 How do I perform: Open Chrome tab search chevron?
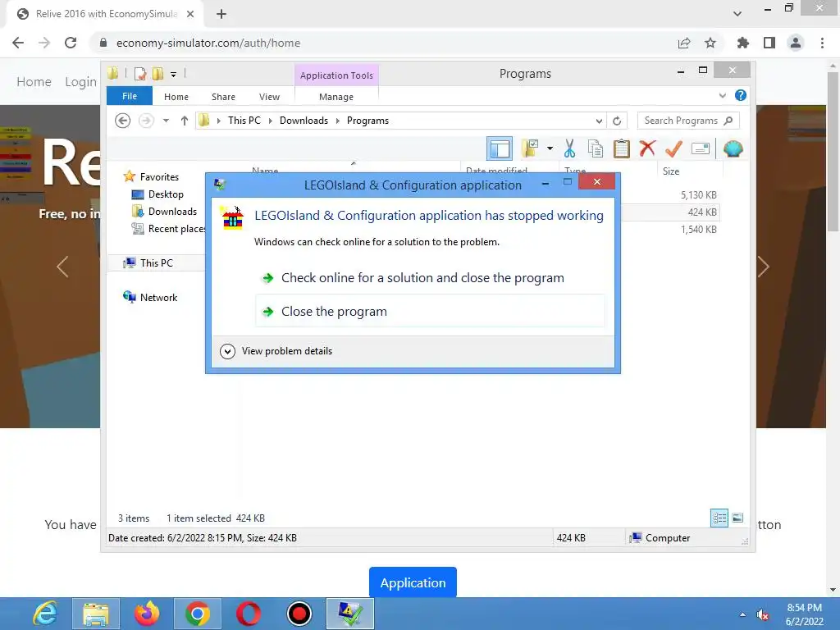737,14
